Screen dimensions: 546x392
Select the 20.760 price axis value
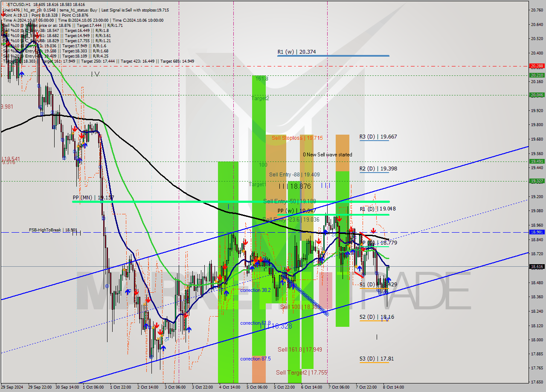point(536,10)
